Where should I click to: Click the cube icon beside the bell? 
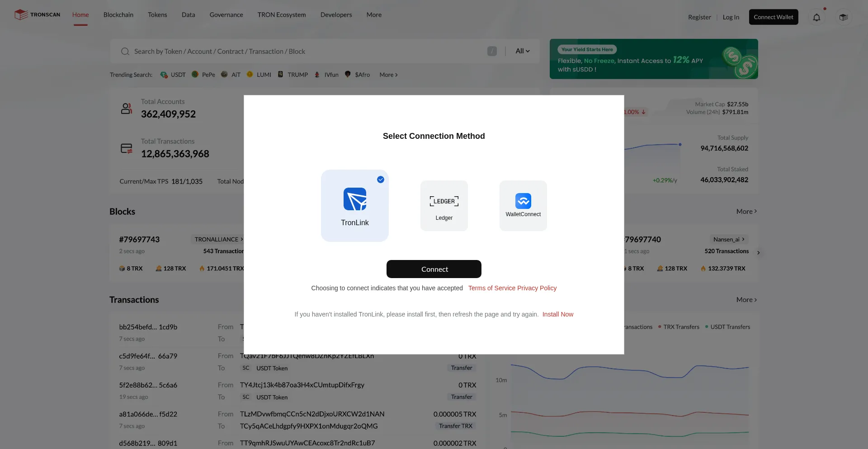[844, 17]
